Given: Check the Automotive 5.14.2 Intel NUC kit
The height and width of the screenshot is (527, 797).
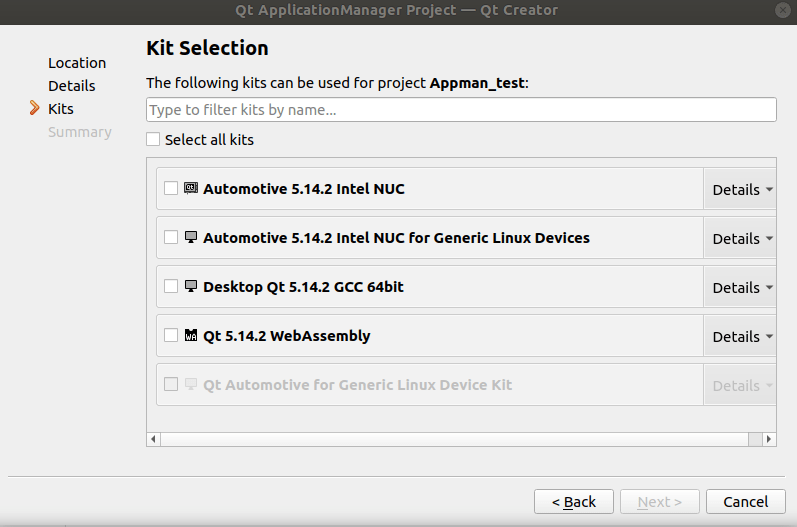Looking at the screenshot, I should click(x=171, y=188).
